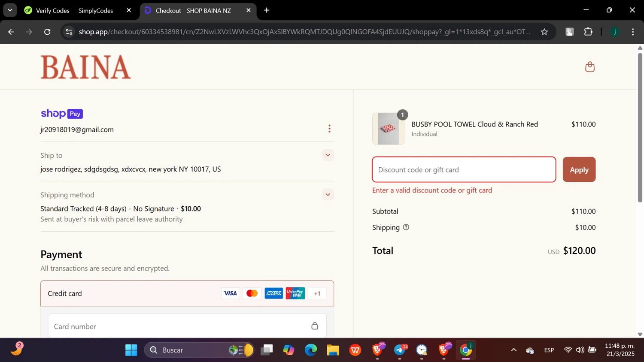
Task: Open File Explorer from taskbar
Action: tap(333, 350)
